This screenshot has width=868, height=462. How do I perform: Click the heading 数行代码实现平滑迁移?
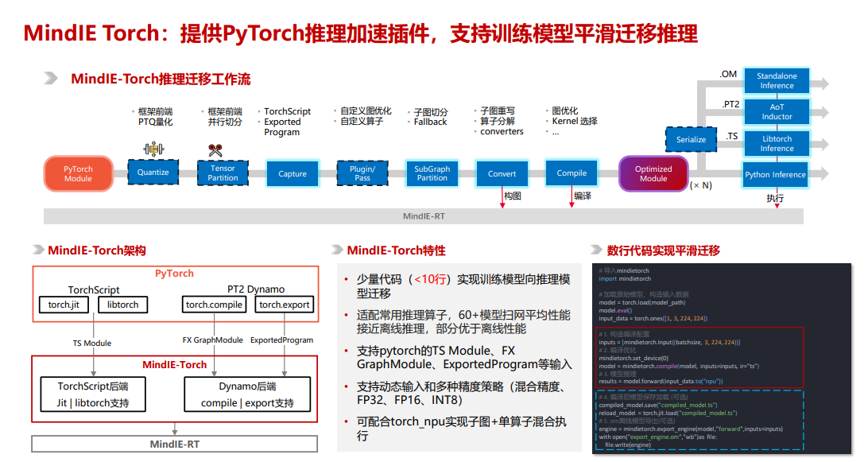click(x=663, y=250)
